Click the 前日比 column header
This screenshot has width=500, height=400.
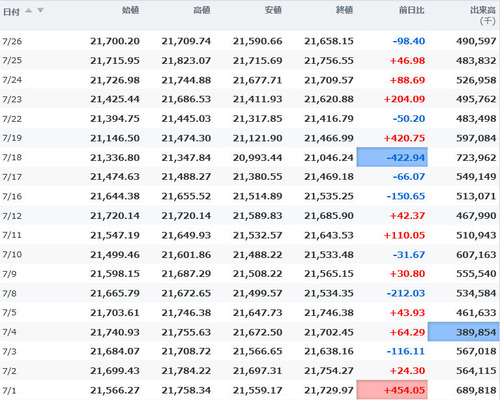pyautogui.click(x=412, y=10)
